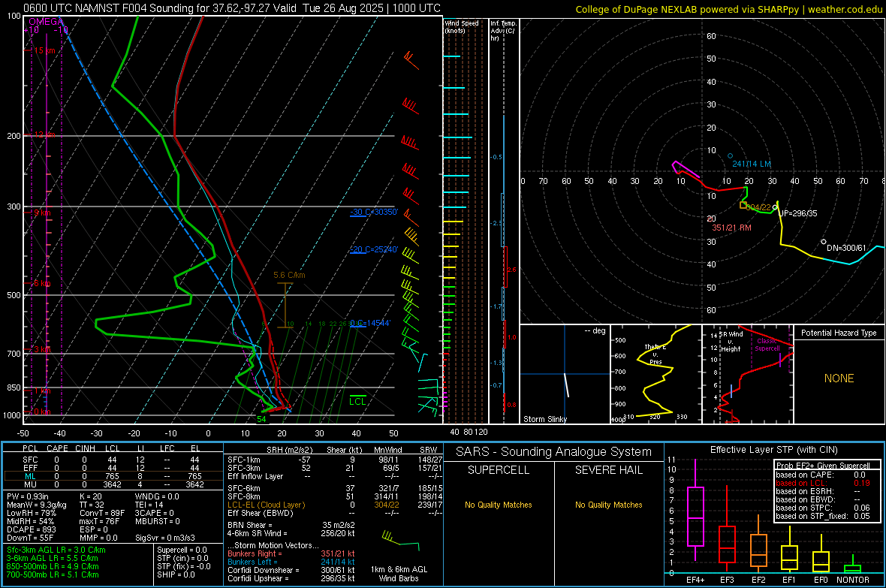The image size is (886, 588).
Task: Click the SHIP = 0.0 value
Action: point(176,575)
